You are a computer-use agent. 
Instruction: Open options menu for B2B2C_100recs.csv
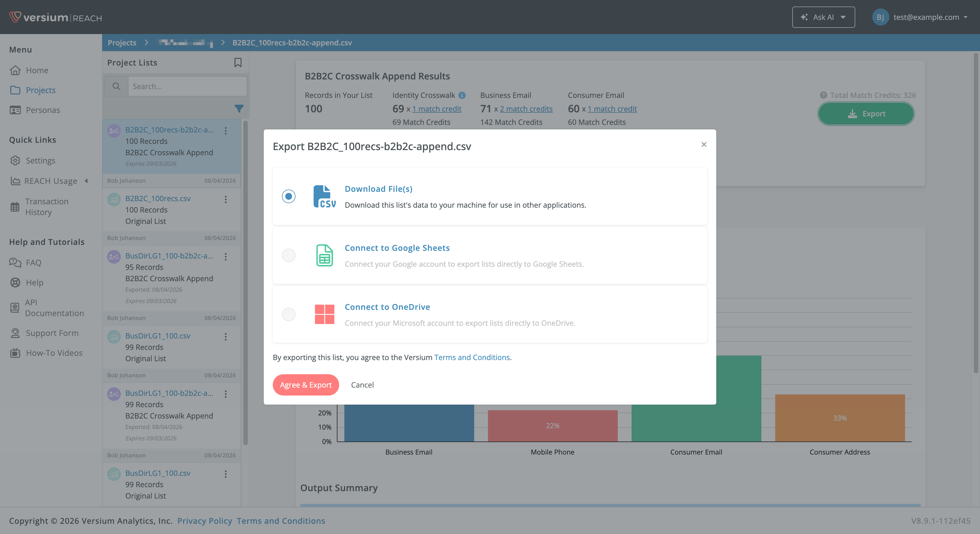[x=226, y=199]
